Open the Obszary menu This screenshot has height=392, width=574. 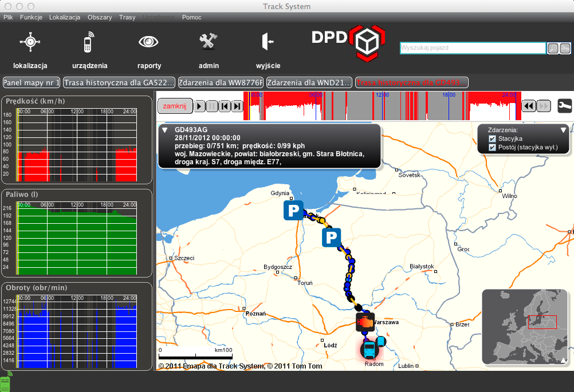[100, 17]
